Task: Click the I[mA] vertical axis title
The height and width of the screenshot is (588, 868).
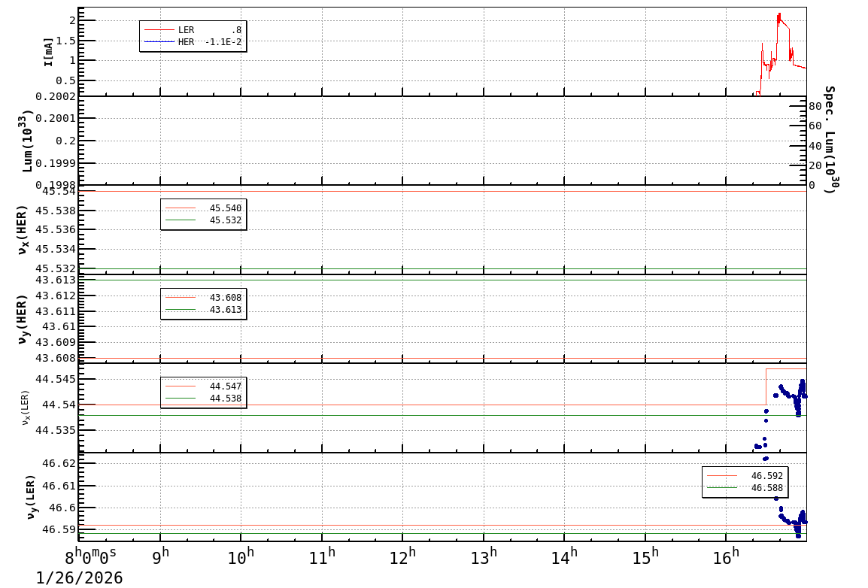Action: (49, 51)
